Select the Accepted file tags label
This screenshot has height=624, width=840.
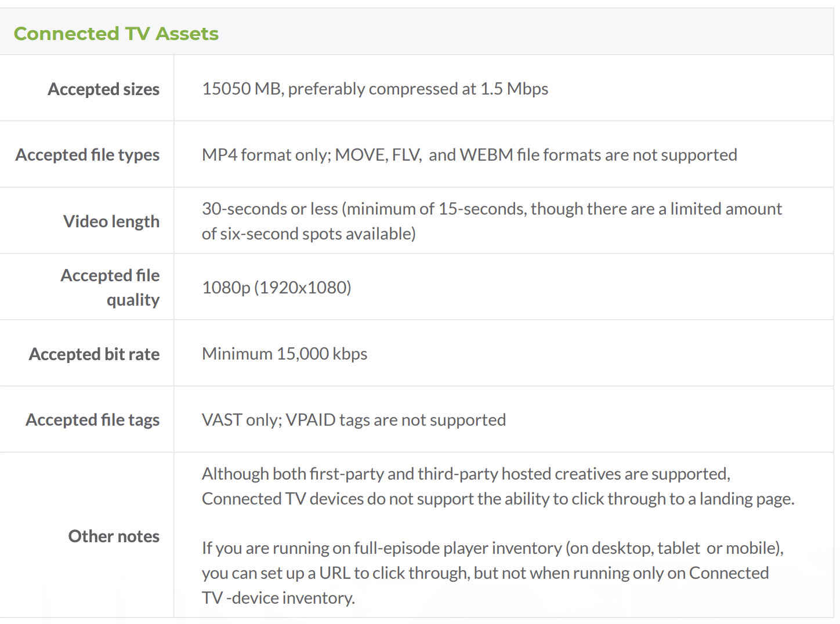93,420
